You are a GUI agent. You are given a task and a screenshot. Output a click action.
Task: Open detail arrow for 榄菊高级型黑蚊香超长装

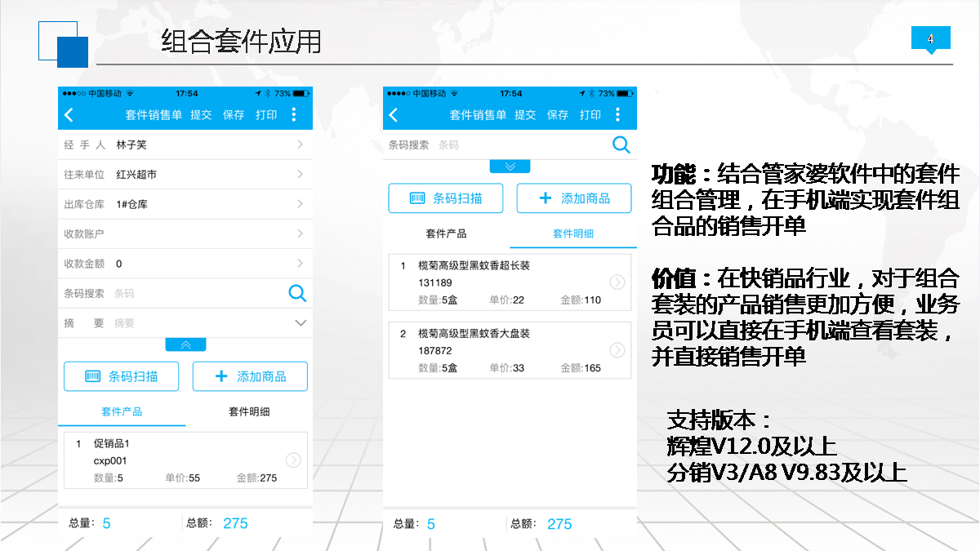tap(617, 282)
